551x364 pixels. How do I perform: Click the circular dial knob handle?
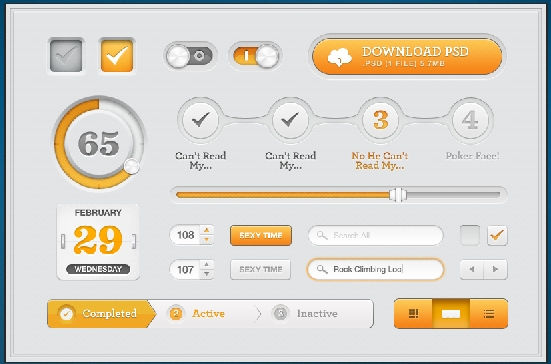click(132, 166)
